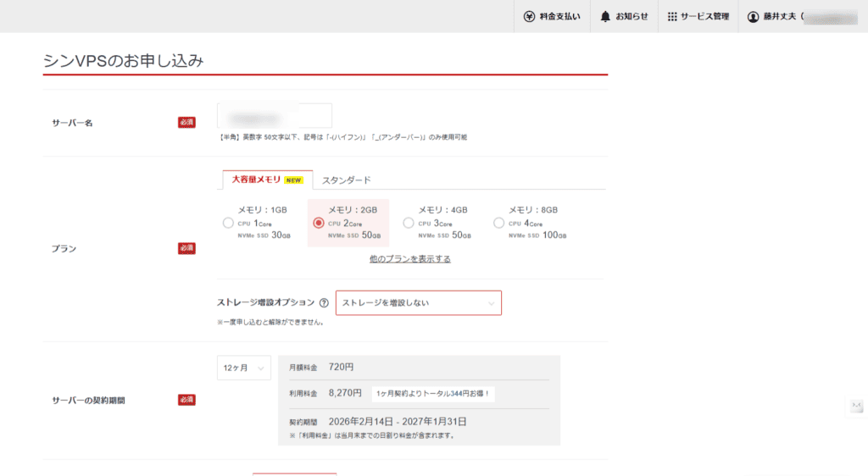Click the 必須 badge beside プラン
Viewport: 868px width, 476px height.
tap(186, 248)
